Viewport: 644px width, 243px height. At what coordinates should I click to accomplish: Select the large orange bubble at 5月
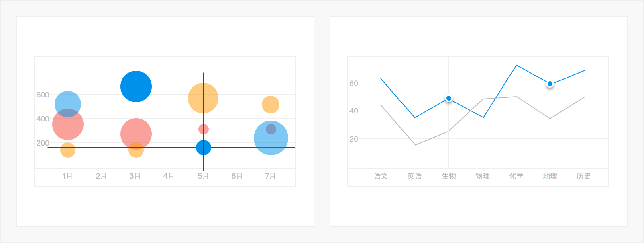203,98
